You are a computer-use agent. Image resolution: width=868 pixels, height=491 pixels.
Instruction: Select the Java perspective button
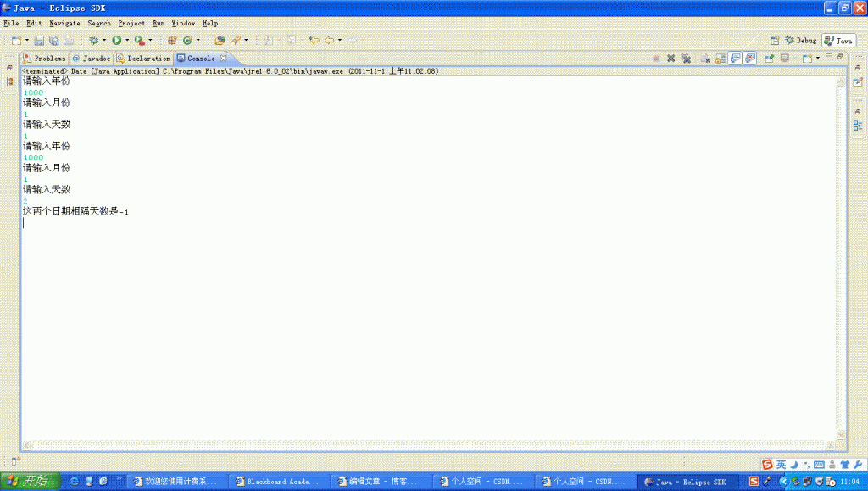838,41
